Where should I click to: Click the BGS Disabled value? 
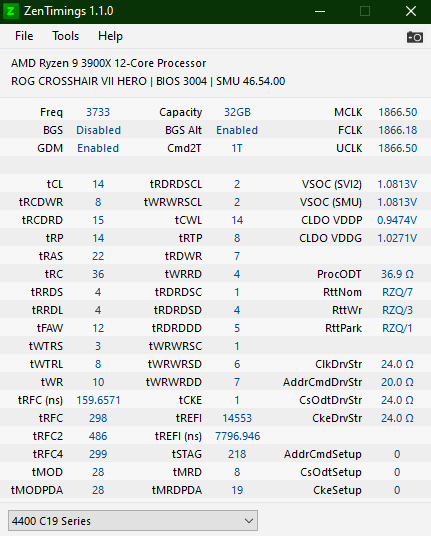point(98,130)
